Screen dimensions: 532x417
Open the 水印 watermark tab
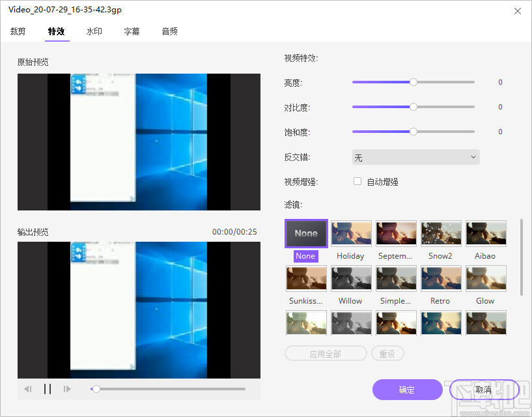pos(94,31)
